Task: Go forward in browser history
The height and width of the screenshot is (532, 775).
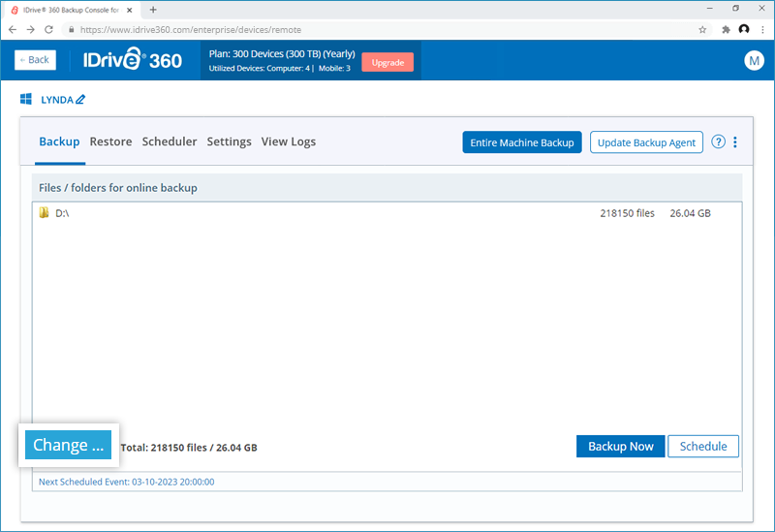Action: (x=31, y=30)
